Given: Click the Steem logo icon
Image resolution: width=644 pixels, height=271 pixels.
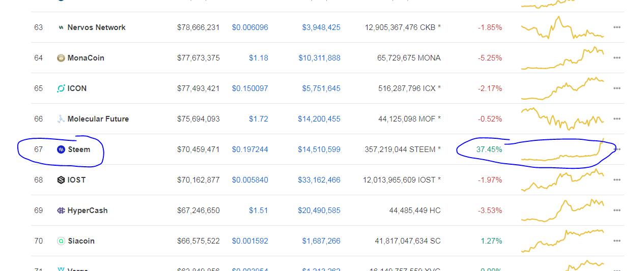Looking at the screenshot, I should (61, 149).
